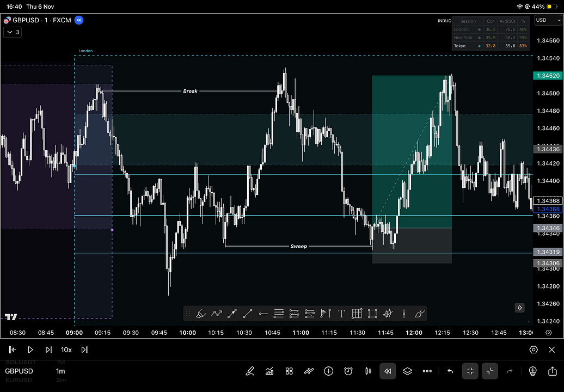This screenshot has width=564, height=392.
Task: Select the Fib retracement lines tool
Action: click(x=279, y=314)
